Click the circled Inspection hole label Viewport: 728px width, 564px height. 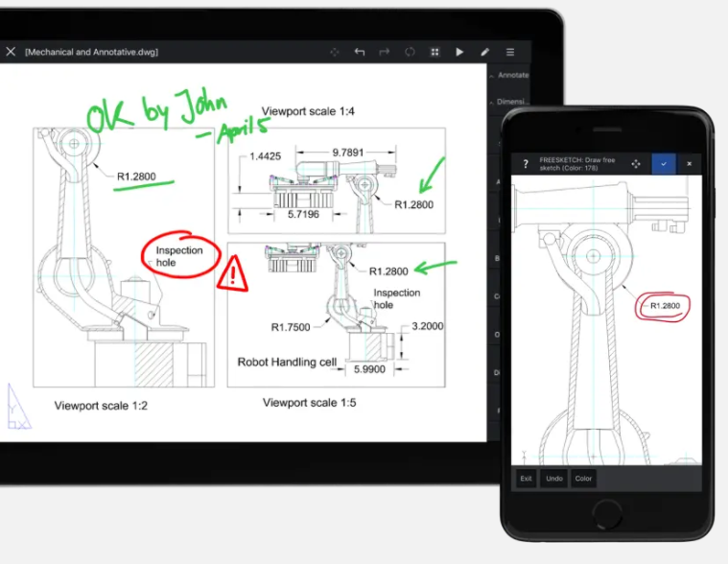179,256
